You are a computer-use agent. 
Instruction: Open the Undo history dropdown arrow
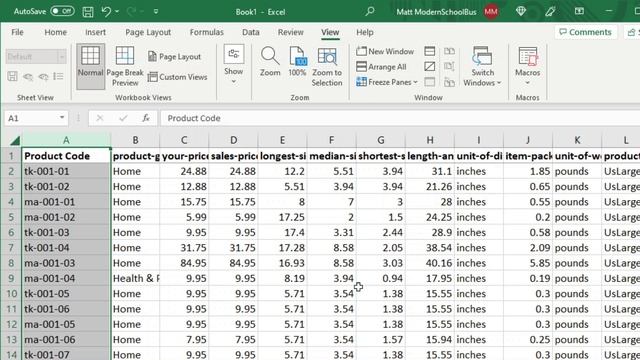pos(117,12)
